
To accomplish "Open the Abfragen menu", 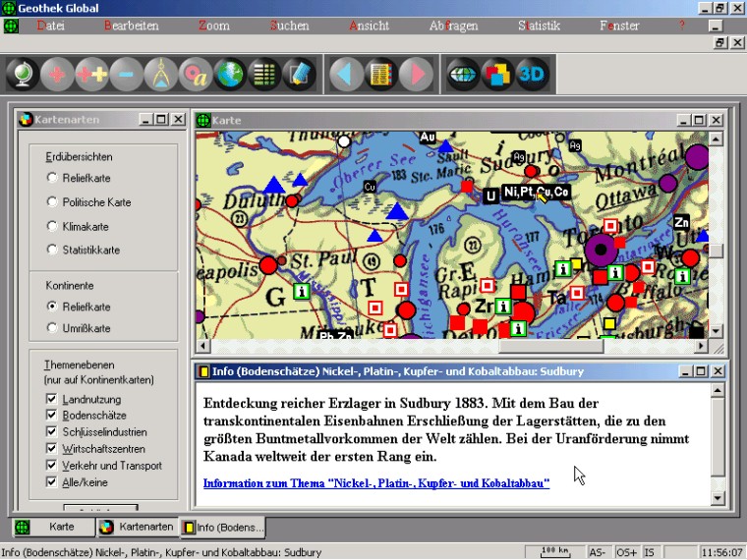I will coord(453,26).
